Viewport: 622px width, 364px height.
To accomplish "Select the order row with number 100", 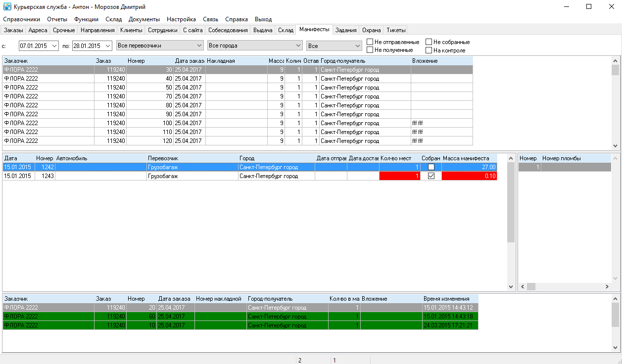I will (x=238, y=123).
